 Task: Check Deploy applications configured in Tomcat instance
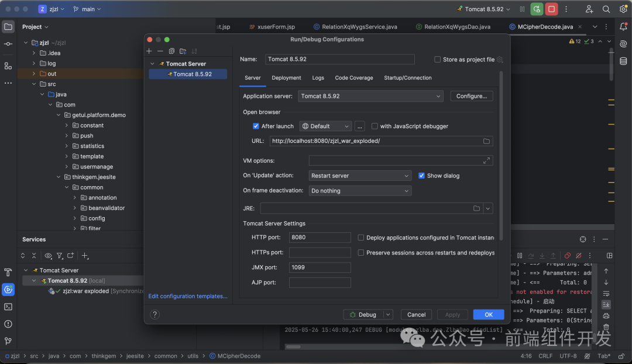pyautogui.click(x=360, y=238)
